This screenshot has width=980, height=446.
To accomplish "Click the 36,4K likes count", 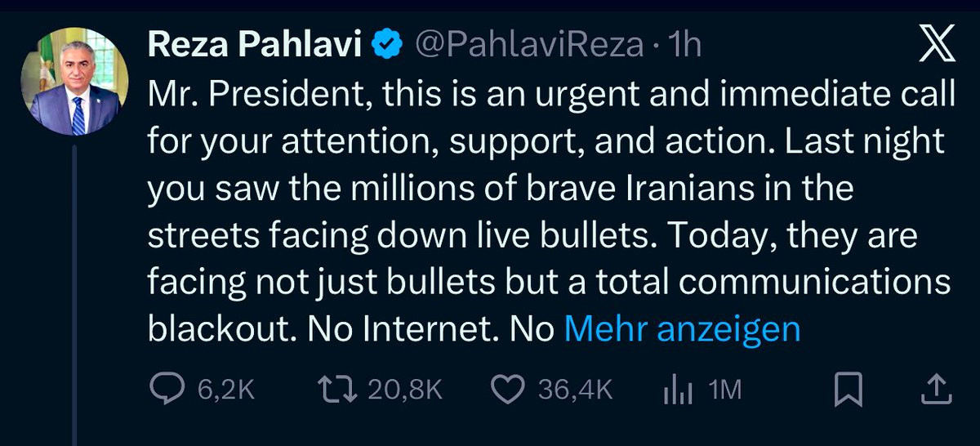I will [576, 390].
